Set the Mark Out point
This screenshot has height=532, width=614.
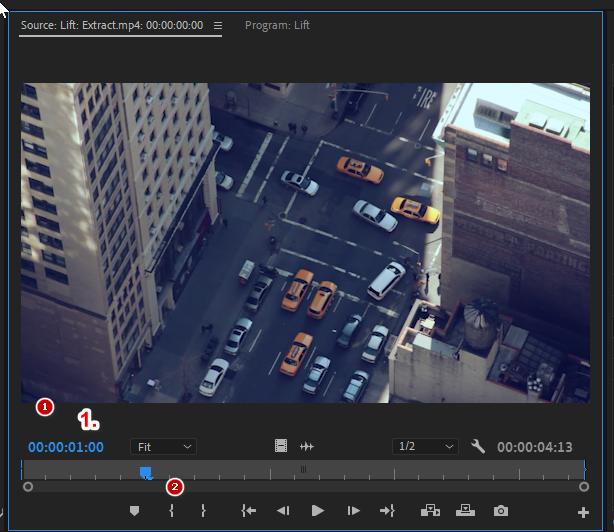pyautogui.click(x=203, y=511)
